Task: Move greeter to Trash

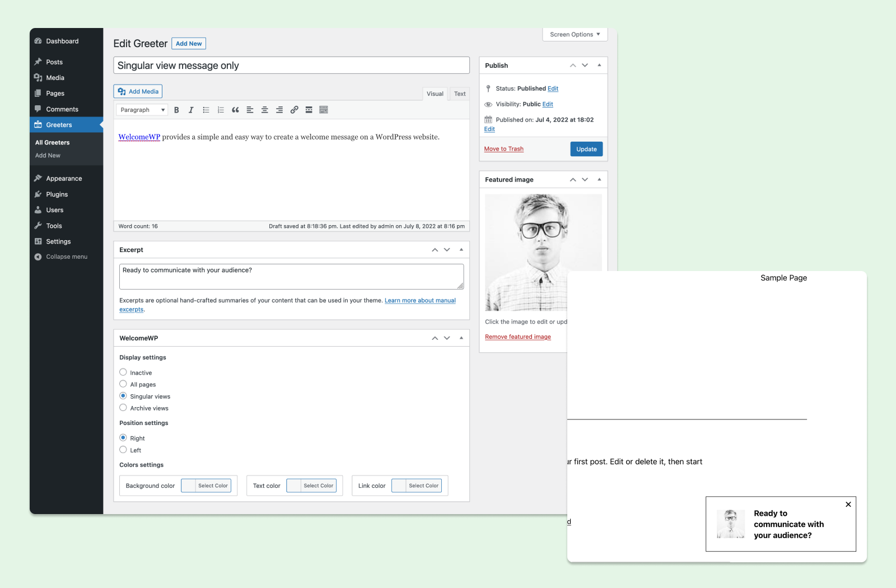Action: coord(504,149)
